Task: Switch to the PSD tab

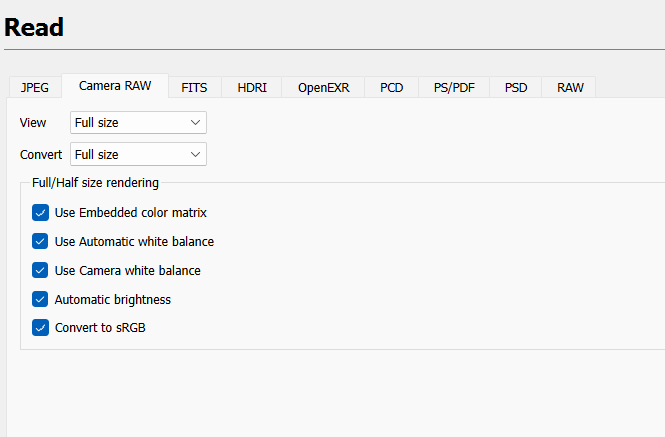Action: pos(516,87)
